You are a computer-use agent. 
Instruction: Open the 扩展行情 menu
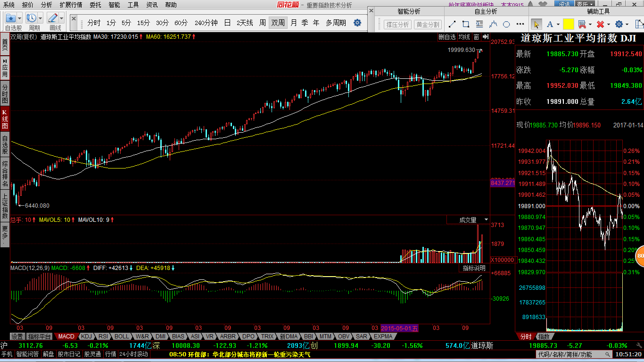point(71,5)
